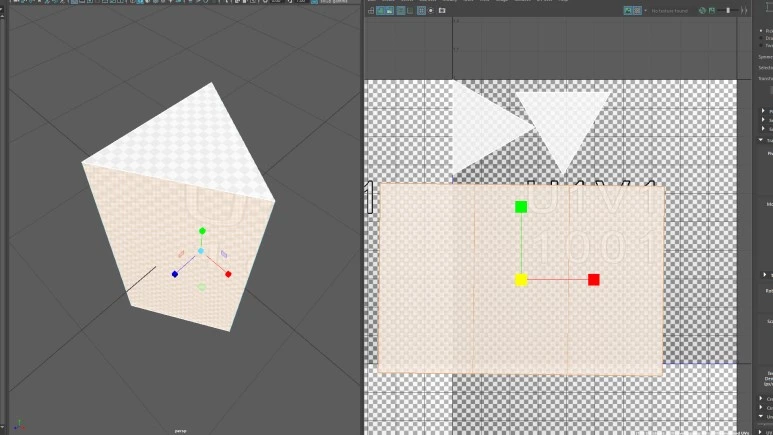Expand the second collapsed UV Toolkit section
Screen dimensions: 773x435
[763, 119]
